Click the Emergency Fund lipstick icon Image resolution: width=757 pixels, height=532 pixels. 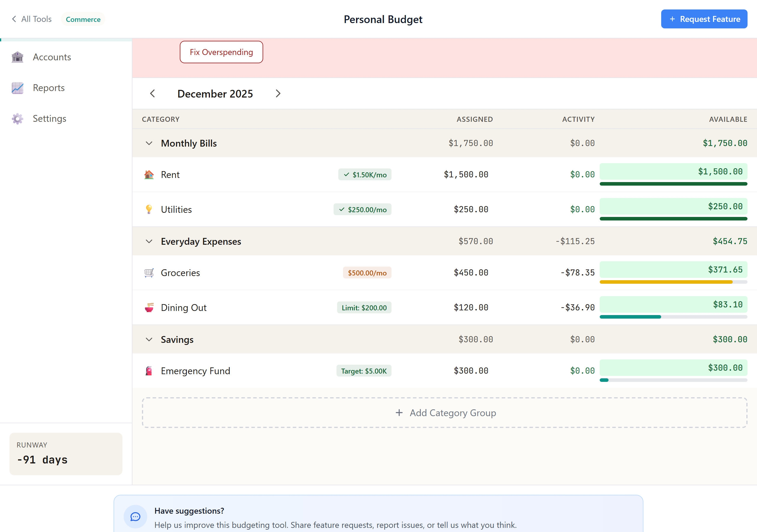coord(149,371)
